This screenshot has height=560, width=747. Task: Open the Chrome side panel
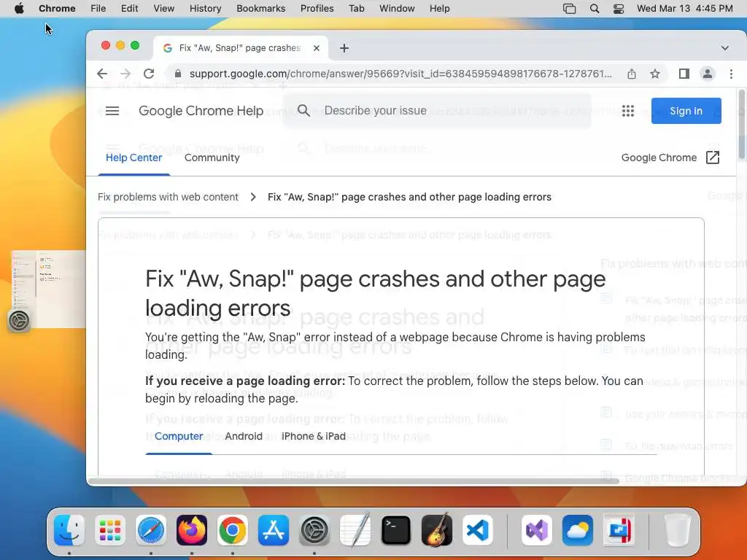[684, 74]
